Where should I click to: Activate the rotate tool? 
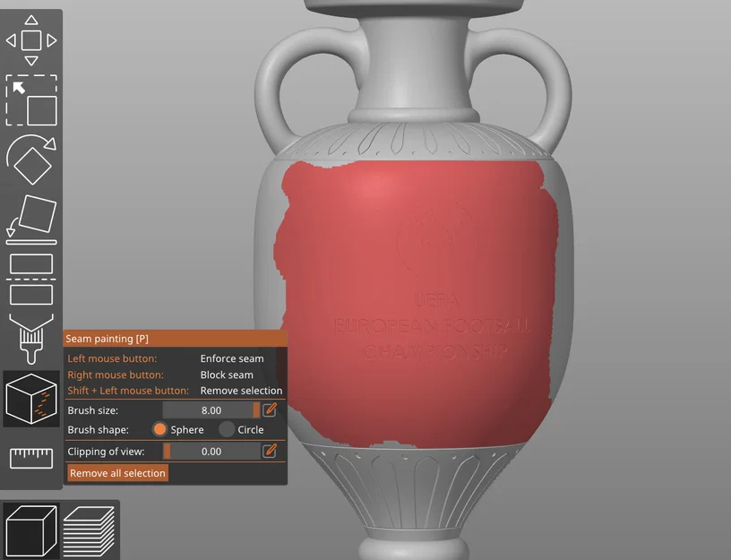click(31, 159)
